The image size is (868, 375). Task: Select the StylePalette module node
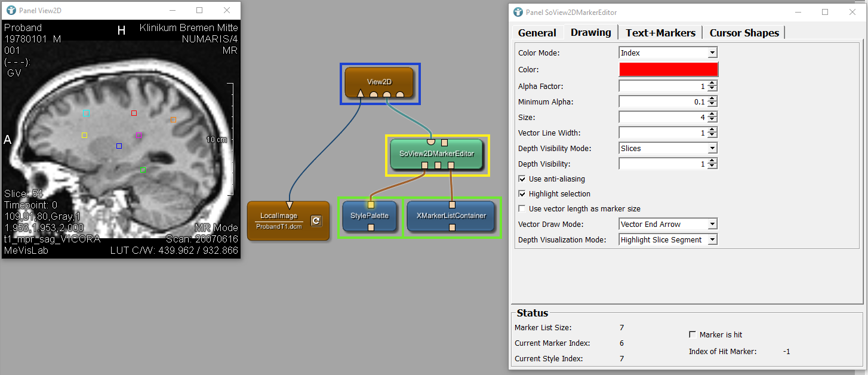370,216
